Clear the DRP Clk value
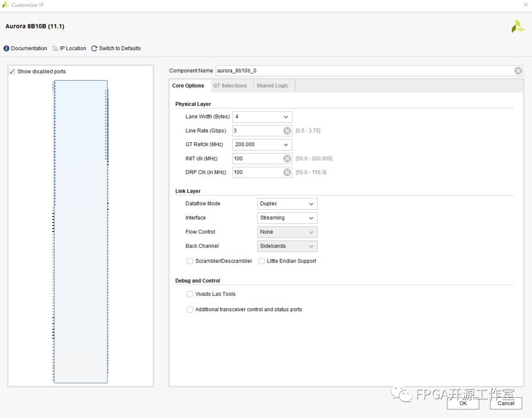532x418 pixels. (287, 172)
